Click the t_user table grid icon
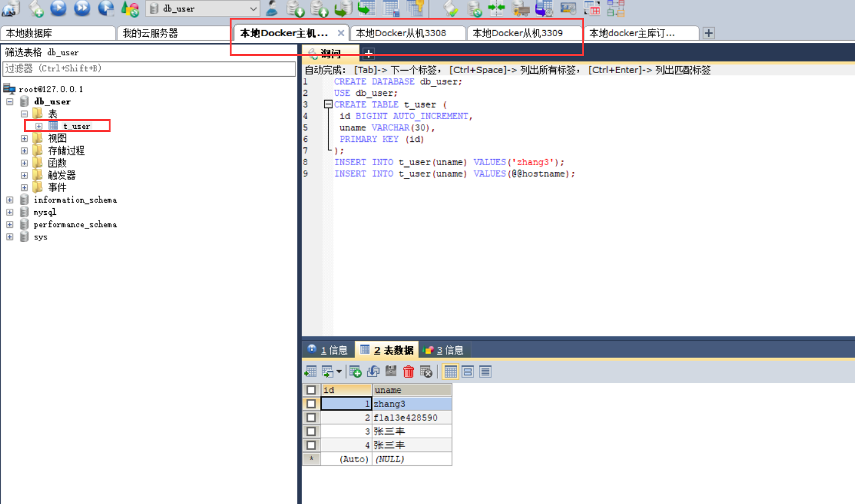 point(53,126)
